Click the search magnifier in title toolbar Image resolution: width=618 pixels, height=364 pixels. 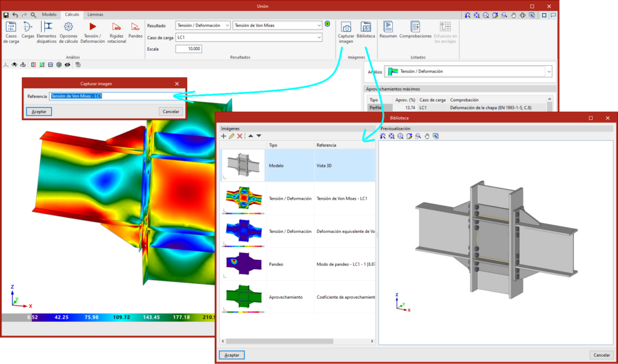tap(34, 15)
